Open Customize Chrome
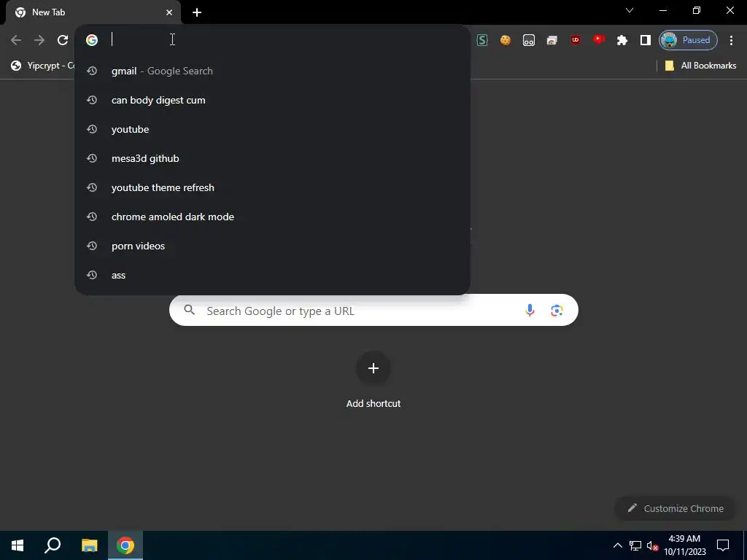 (676, 508)
